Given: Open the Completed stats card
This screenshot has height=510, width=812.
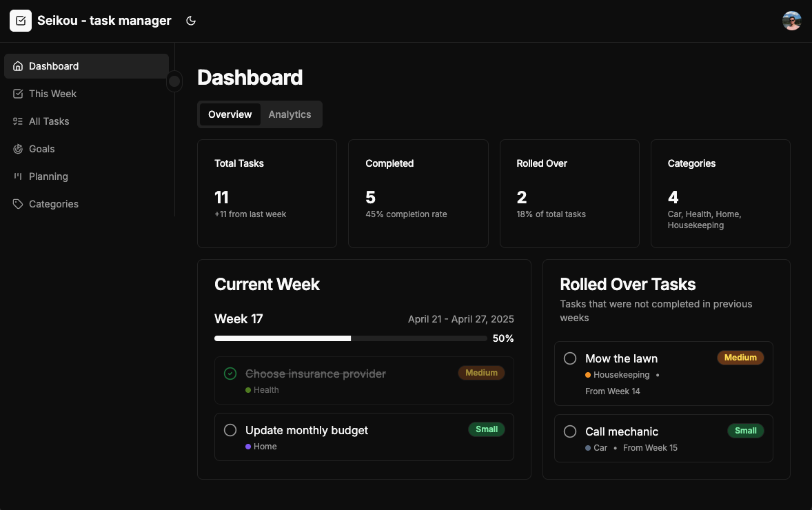Looking at the screenshot, I should coord(418,194).
